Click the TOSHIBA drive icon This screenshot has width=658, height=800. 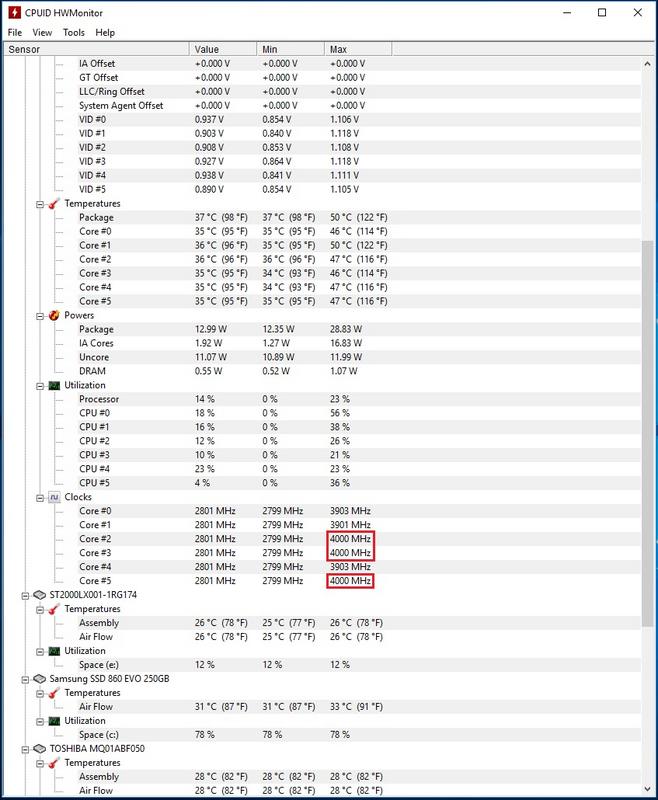39,749
